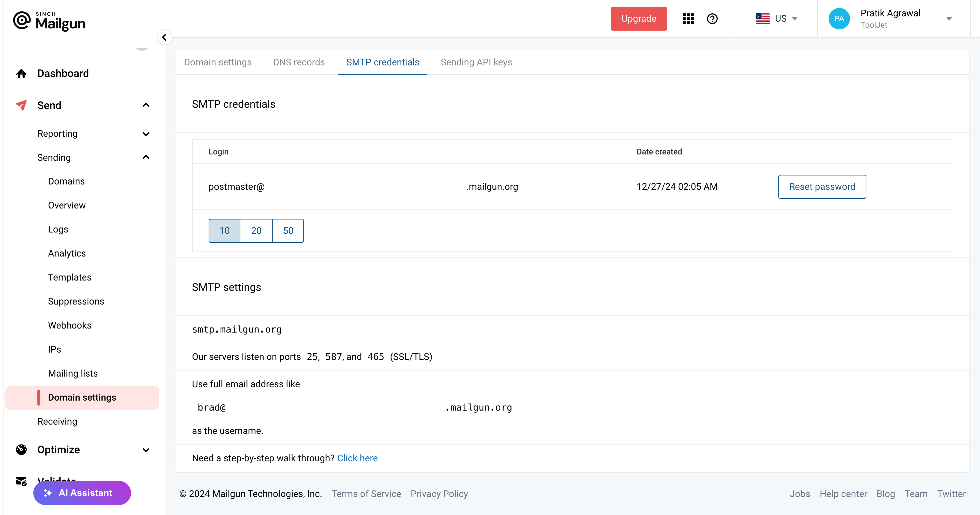Screen dimensions: 980x515
Task: Open the apps grid menu
Action: pos(688,18)
